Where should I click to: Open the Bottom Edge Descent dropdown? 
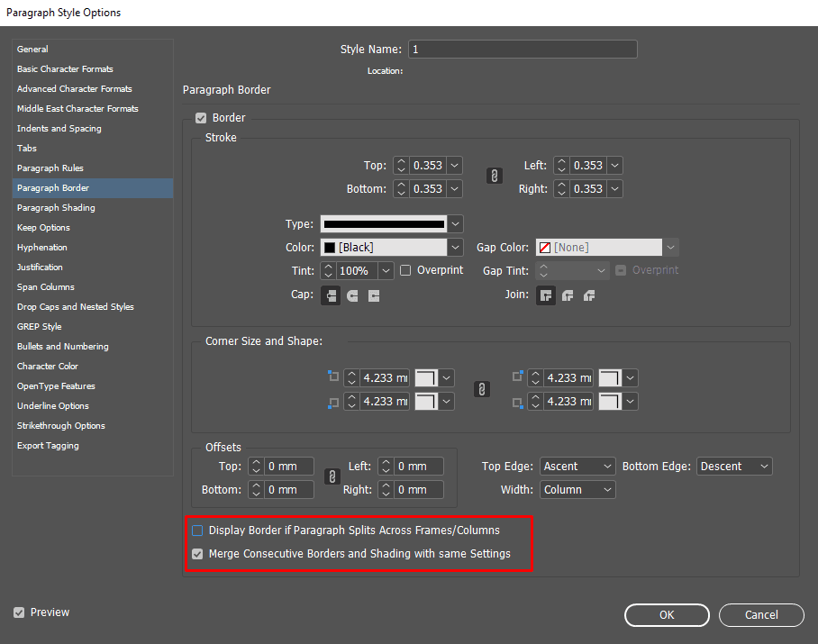734,467
